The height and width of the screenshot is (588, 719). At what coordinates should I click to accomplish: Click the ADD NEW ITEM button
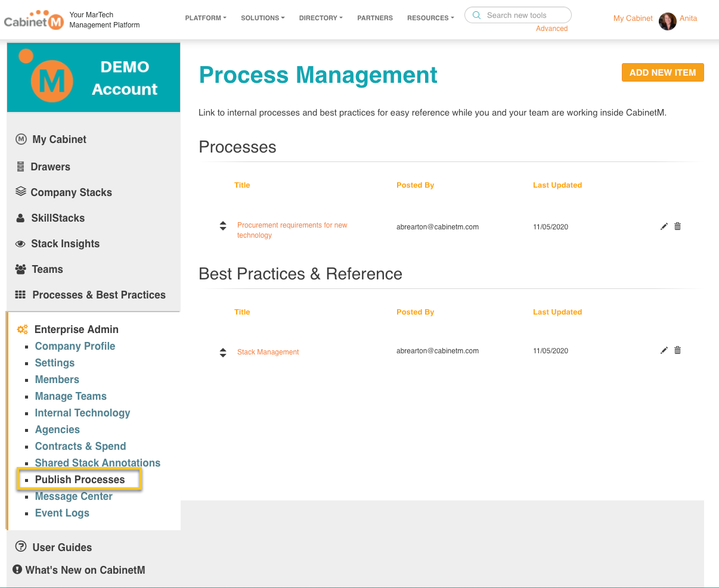click(x=662, y=73)
